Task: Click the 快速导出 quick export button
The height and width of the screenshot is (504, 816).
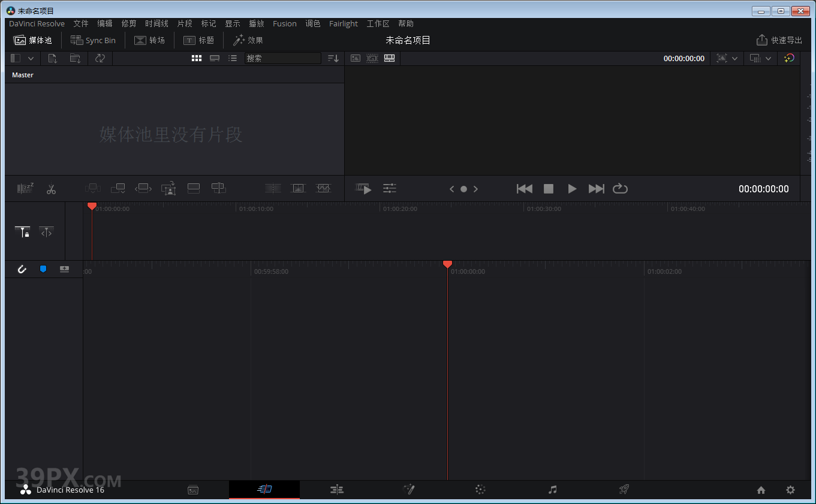Action: click(779, 40)
